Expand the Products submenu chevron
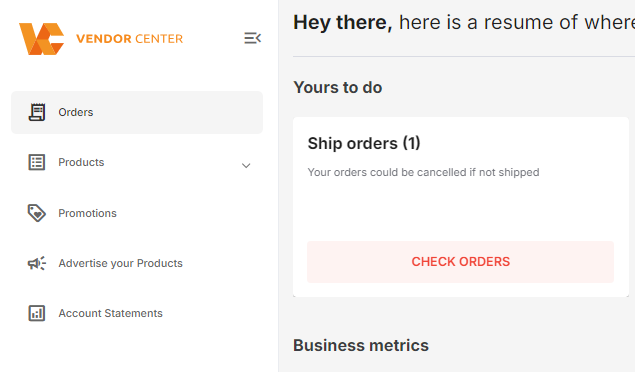The height and width of the screenshot is (372, 635). (x=246, y=166)
